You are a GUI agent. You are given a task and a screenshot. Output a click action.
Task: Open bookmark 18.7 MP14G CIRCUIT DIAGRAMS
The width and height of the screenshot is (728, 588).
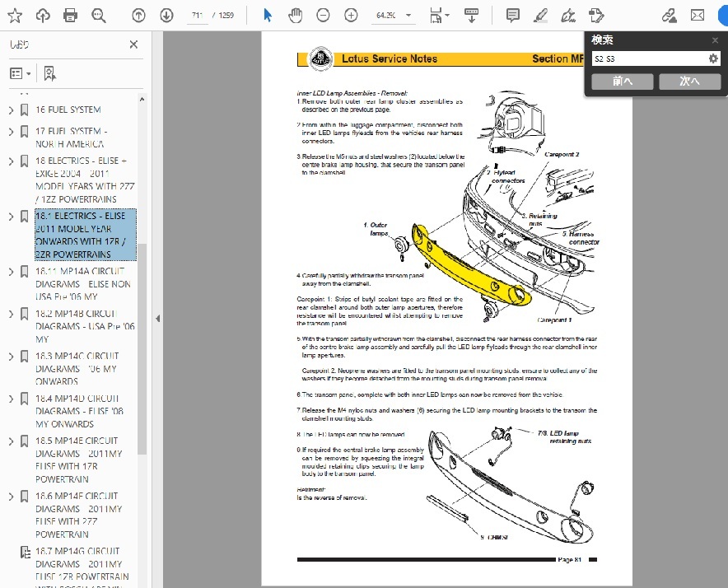(x=82, y=567)
